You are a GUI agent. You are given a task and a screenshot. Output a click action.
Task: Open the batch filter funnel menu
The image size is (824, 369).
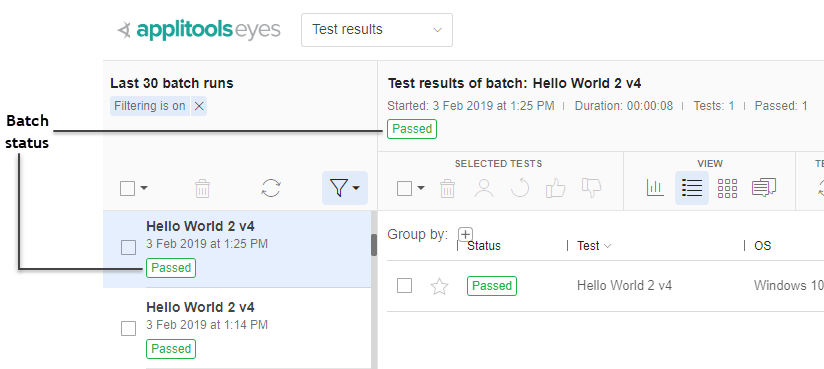click(x=345, y=188)
